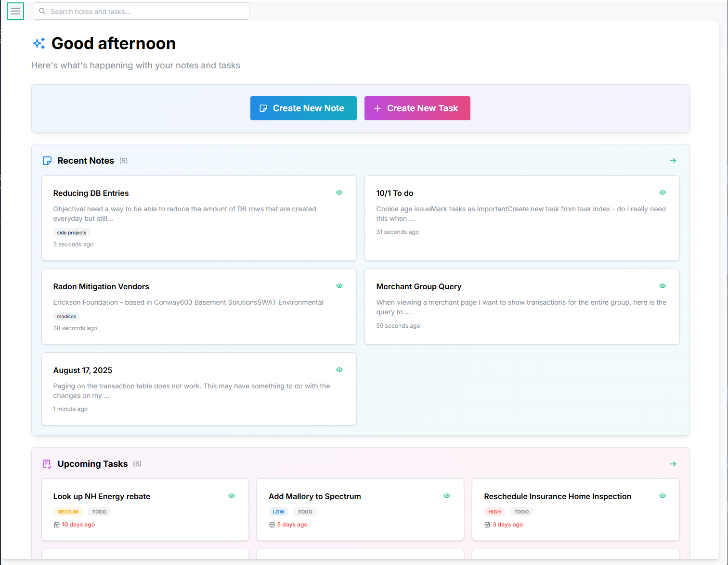728x565 pixels.
Task: Expand all Upcoming Tasks with the arrow
Action: (673, 464)
